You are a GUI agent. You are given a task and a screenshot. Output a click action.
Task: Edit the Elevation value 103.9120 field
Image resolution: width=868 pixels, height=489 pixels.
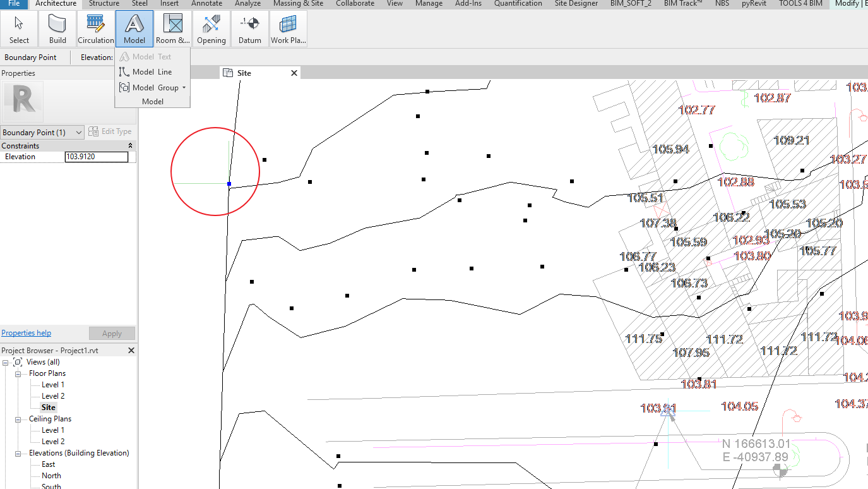coord(96,157)
